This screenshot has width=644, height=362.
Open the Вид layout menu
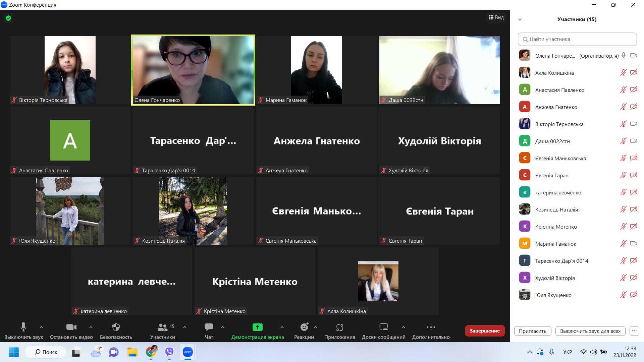(x=496, y=17)
